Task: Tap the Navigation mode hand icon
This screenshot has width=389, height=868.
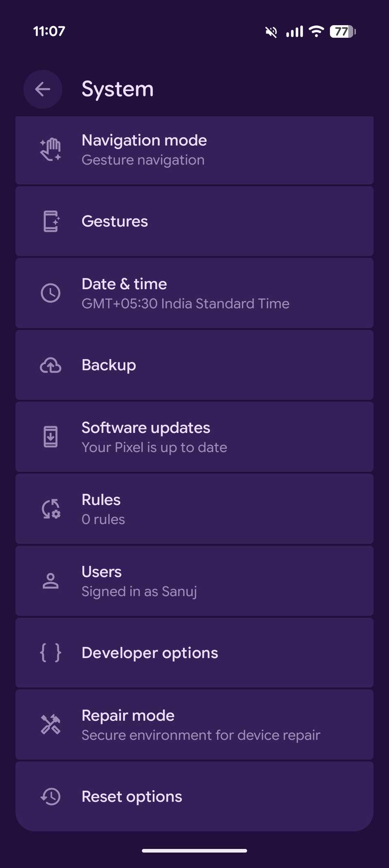Action: click(x=51, y=150)
